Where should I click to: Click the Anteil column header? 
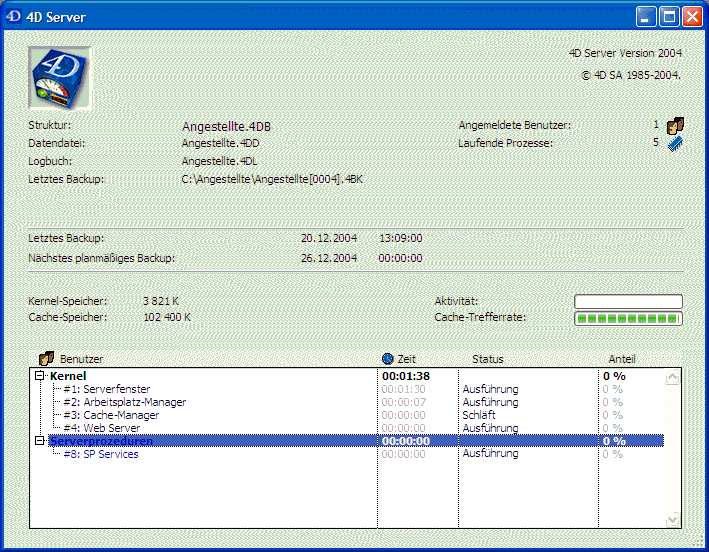621,359
